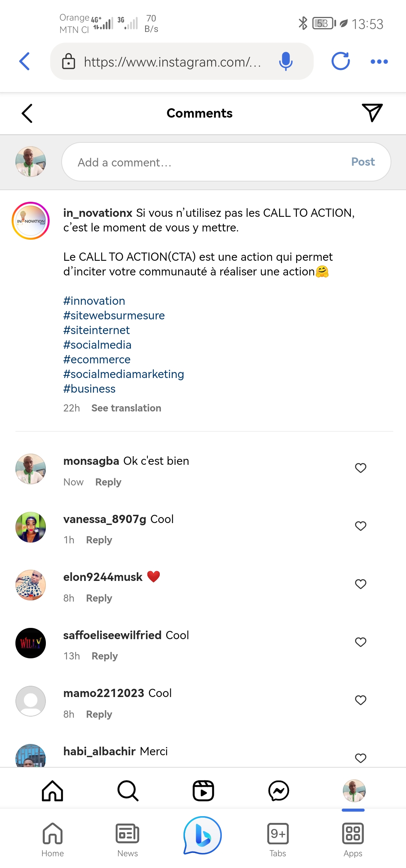Tap the Bing chat button
This screenshot has height=868, width=406.
click(x=203, y=835)
